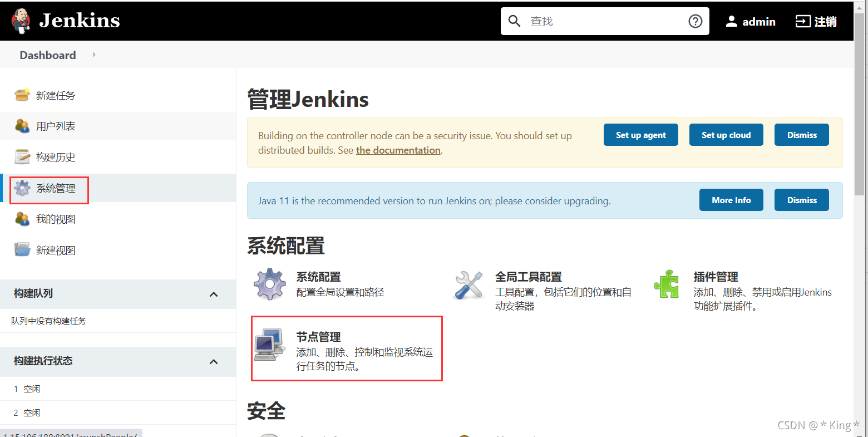Screen dimensions: 868x437
Task: Expand the Dashboard breadcrumb arrow
Action: [x=94, y=55]
